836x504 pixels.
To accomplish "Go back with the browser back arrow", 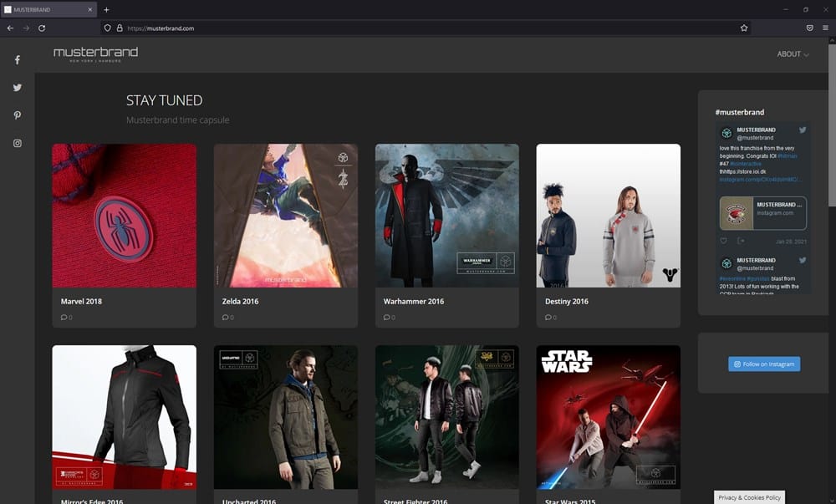I will (x=10, y=28).
